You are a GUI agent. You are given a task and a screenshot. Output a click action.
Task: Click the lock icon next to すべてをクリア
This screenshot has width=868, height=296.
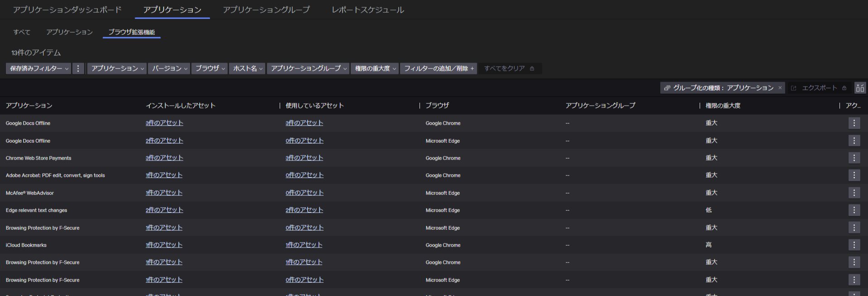[x=532, y=68]
